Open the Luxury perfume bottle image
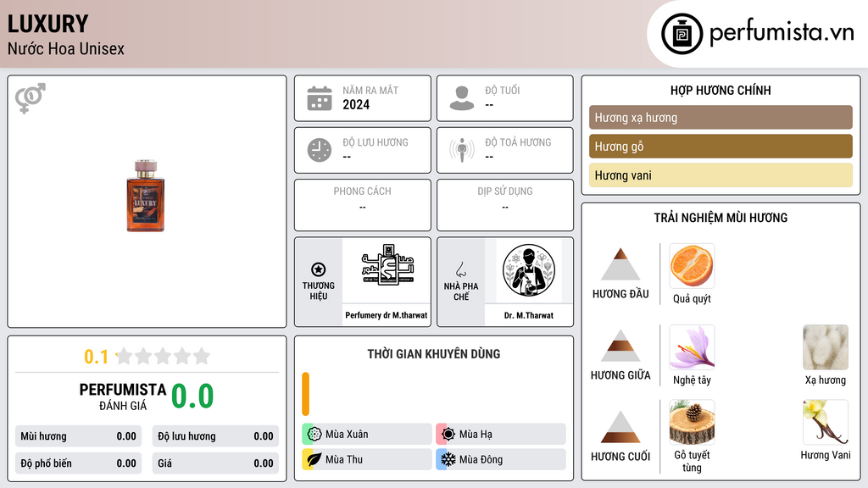This screenshot has height=488, width=868. coord(146,196)
